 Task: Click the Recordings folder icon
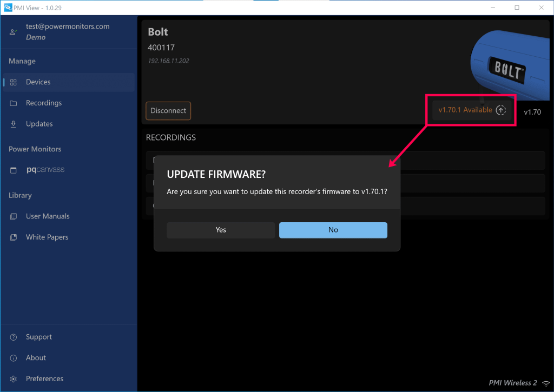coord(13,103)
